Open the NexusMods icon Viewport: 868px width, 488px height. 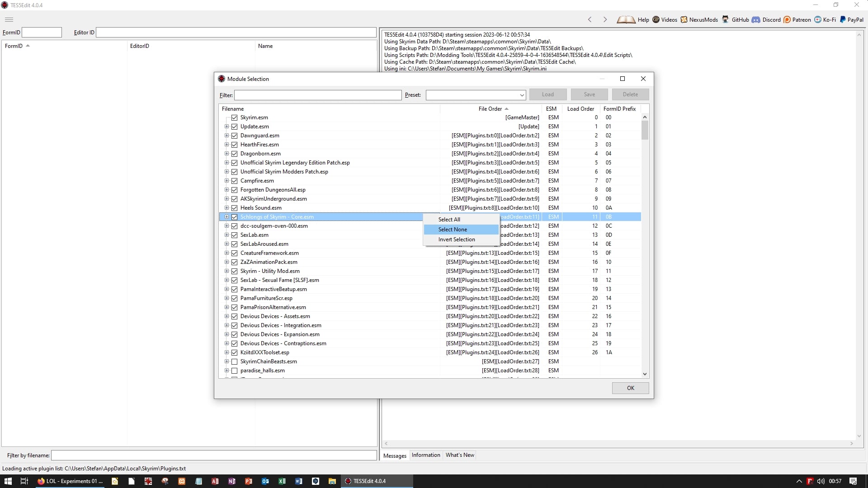coord(684,19)
